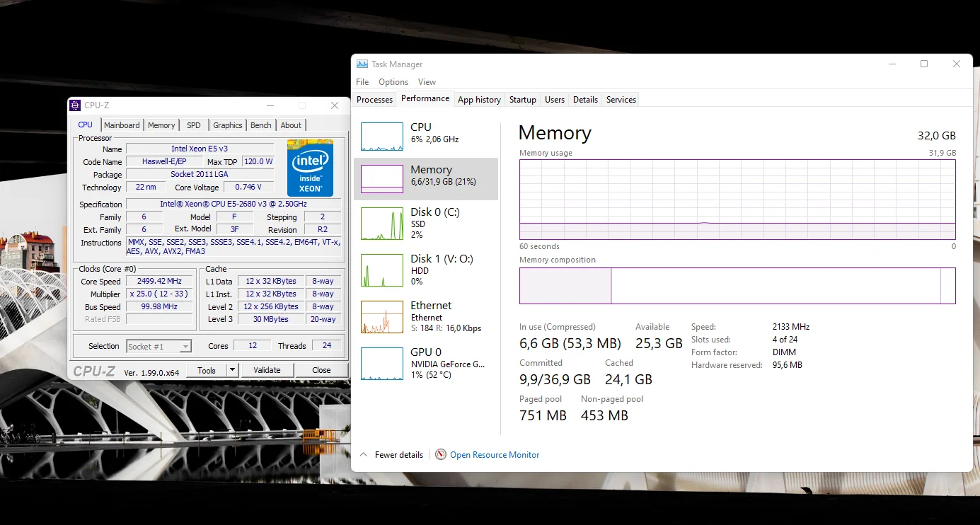Click the Form factor DIMM value
This screenshot has width=980, height=525.
(x=784, y=353)
